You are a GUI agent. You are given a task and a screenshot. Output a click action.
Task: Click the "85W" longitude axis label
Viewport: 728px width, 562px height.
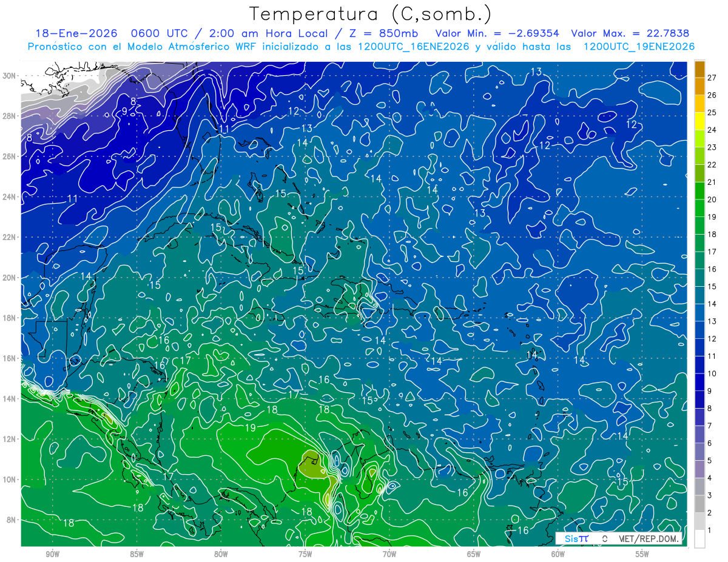(136, 554)
